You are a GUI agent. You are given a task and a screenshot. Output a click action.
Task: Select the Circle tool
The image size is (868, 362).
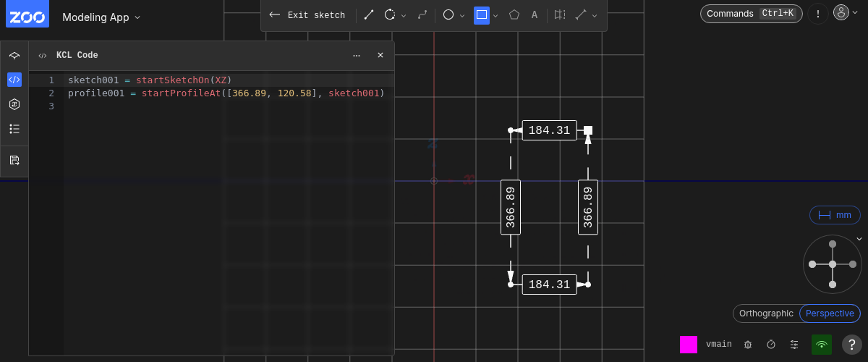point(448,14)
